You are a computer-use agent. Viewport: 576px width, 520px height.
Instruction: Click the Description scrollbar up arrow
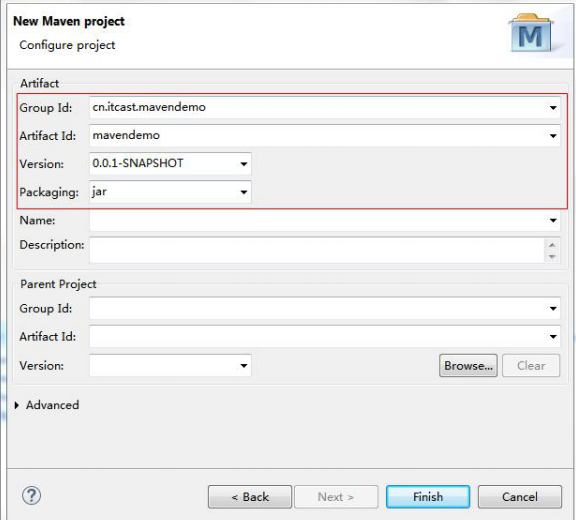(x=552, y=245)
